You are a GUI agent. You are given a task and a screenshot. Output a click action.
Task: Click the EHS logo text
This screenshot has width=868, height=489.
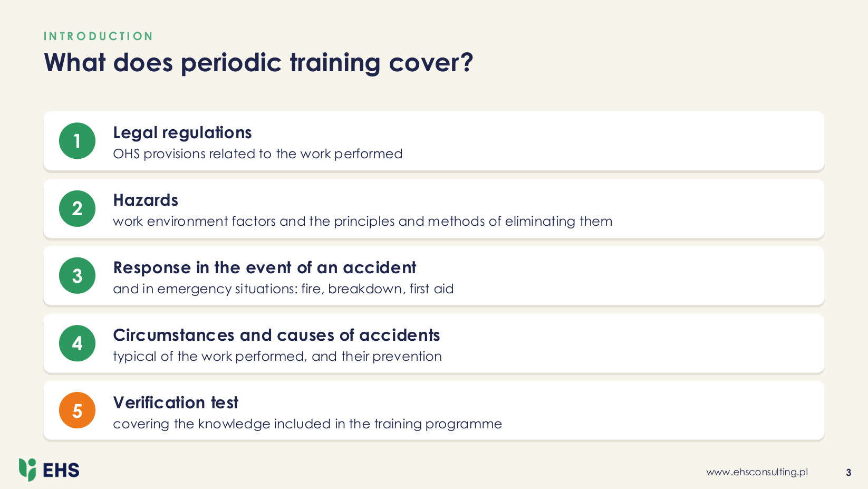pos(61,471)
